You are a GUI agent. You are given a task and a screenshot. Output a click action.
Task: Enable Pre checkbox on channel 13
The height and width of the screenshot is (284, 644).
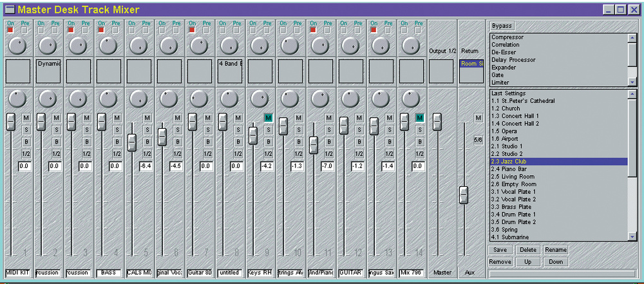[x=387, y=30]
